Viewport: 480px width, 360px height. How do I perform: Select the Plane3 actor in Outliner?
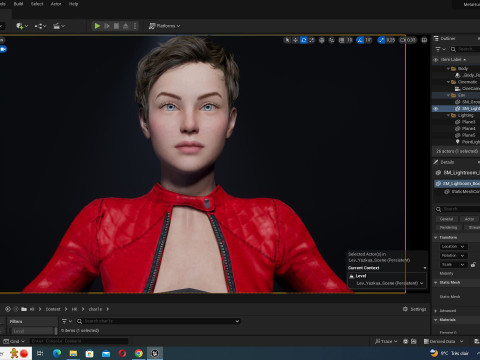(x=465, y=122)
